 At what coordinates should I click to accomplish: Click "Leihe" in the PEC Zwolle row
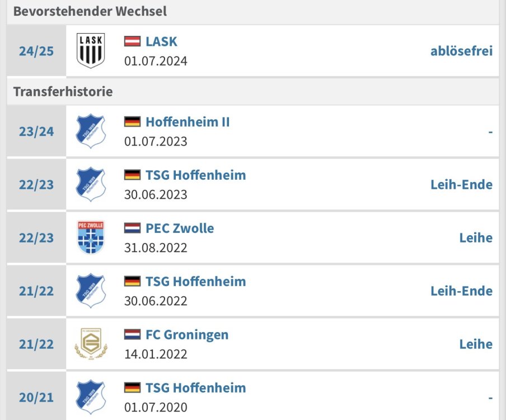point(476,238)
